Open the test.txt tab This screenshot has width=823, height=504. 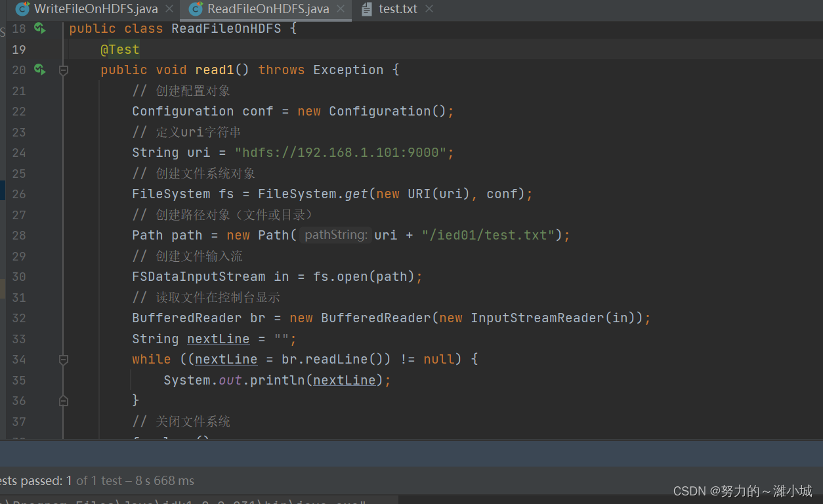(396, 9)
